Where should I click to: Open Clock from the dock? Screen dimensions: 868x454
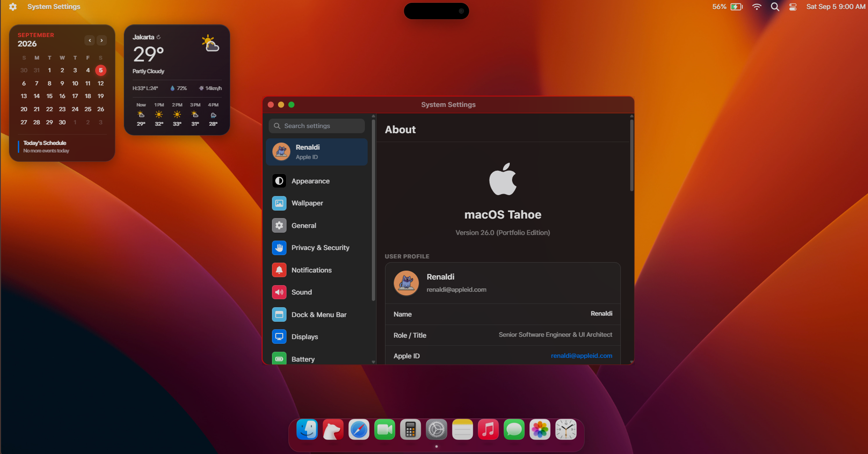coord(566,429)
